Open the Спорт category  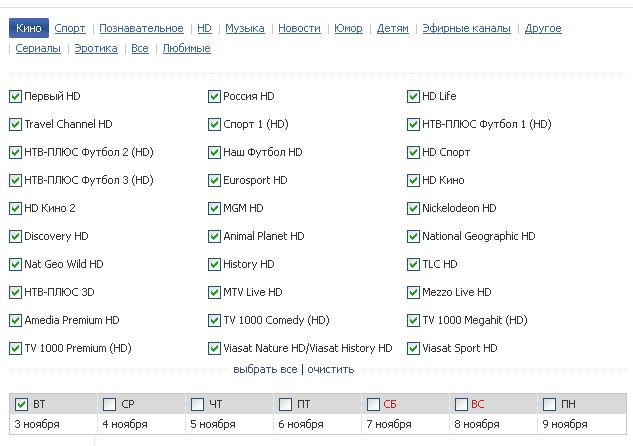tap(70, 29)
